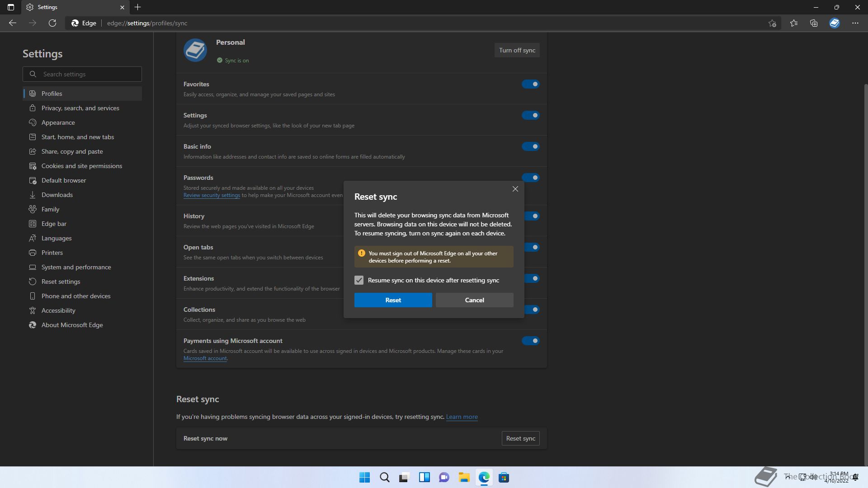Open Chat app on taskbar
Image resolution: width=868 pixels, height=488 pixels.
[444, 477]
